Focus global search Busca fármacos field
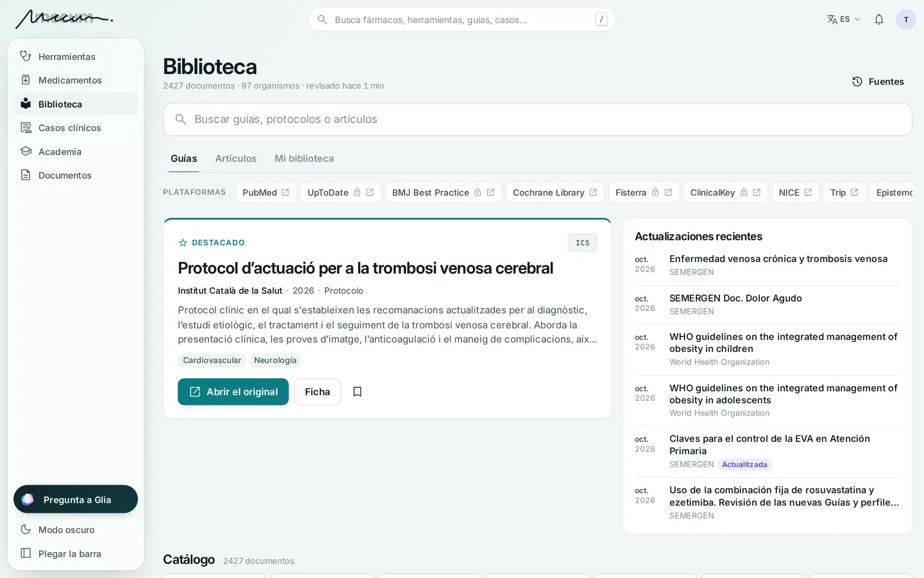This screenshot has width=924, height=578. click(x=462, y=20)
